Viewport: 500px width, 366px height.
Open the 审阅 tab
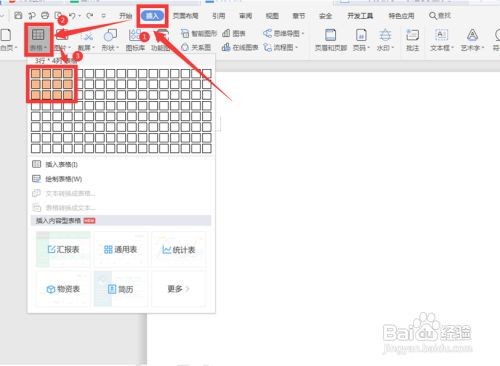(245, 16)
